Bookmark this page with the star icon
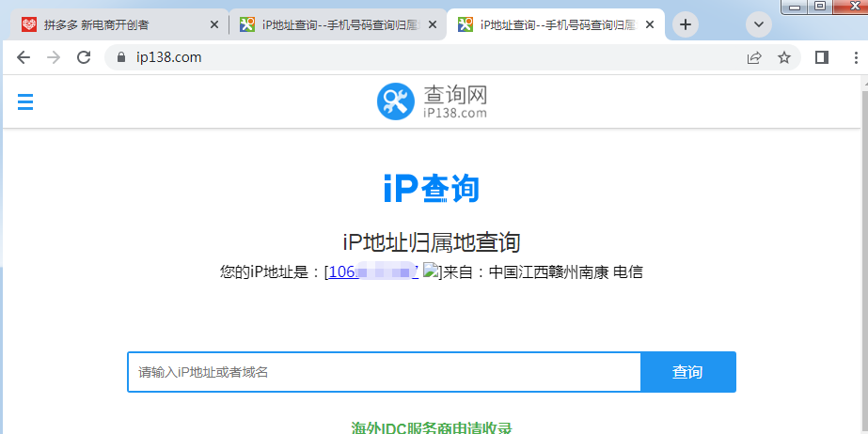This screenshot has height=434, width=868. pos(784,57)
